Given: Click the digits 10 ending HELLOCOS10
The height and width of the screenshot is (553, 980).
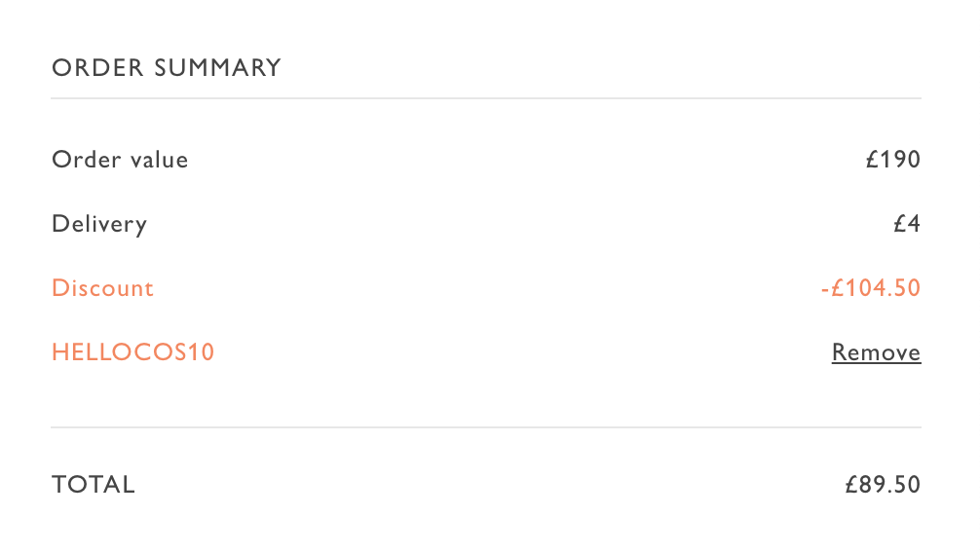Looking at the screenshot, I should click(x=202, y=352).
